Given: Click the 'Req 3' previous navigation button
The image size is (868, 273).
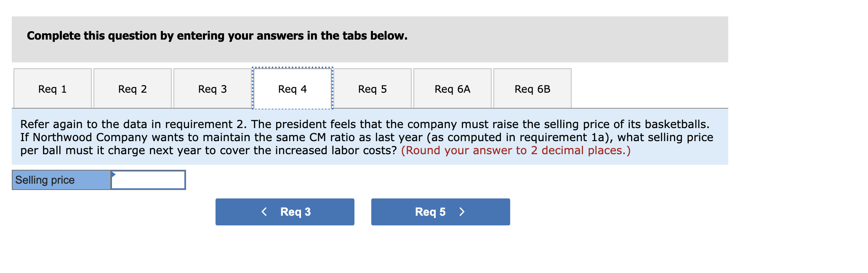Looking at the screenshot, I should pyautogui.click(x=285, y=212).
